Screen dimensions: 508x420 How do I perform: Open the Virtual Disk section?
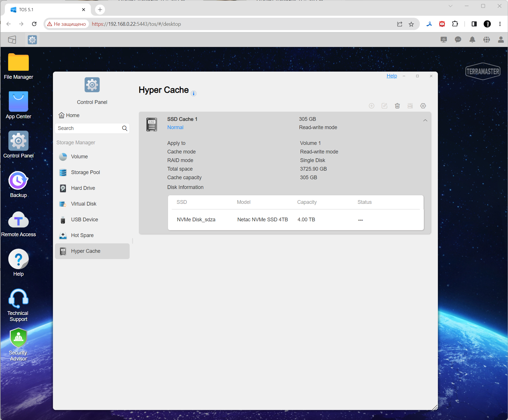tap(92, 204)
